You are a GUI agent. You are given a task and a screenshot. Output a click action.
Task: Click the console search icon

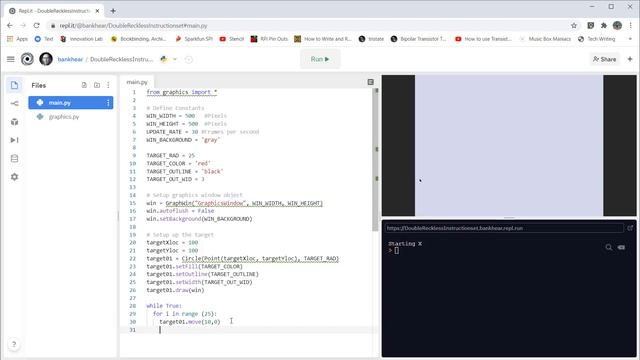click(609, 247)
